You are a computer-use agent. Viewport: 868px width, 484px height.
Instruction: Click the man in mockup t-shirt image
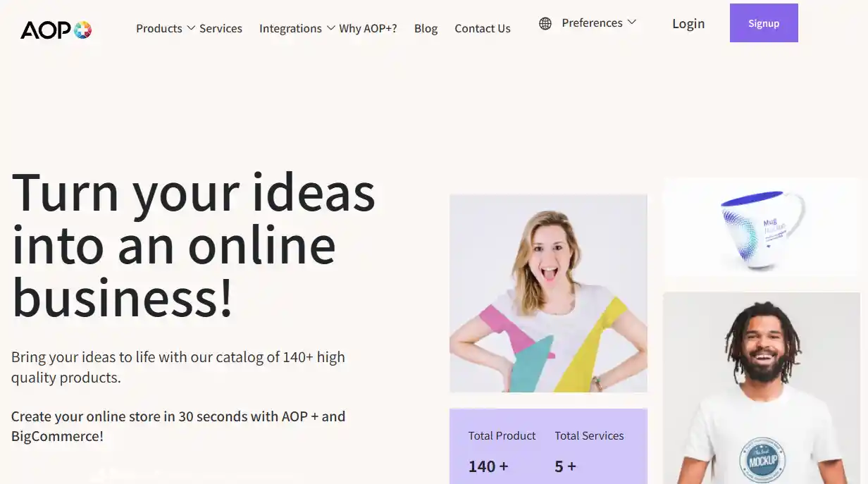click(762, 387)
